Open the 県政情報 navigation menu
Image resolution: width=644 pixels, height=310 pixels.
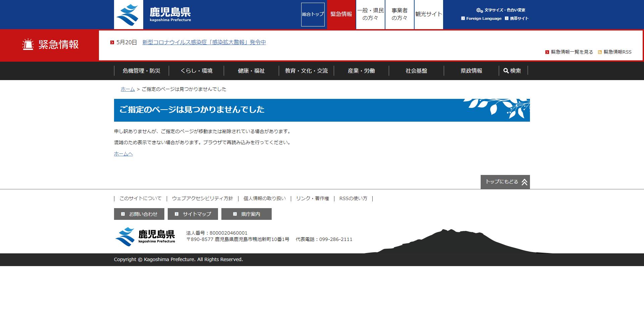click(471, 71)
